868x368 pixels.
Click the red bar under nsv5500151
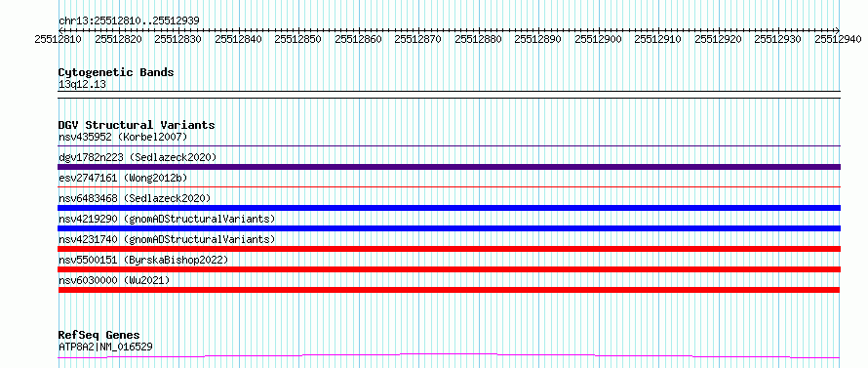(450, 269)
